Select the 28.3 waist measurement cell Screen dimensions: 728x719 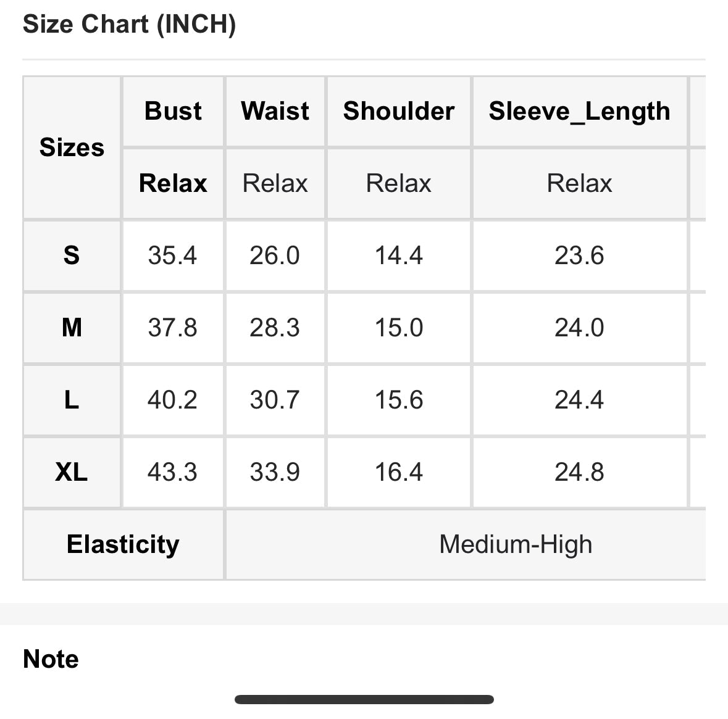point(275,327)
